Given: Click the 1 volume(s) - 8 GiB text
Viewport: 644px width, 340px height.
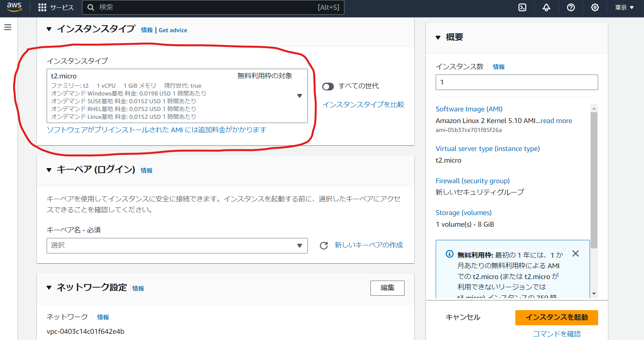Looking at the screenshot, I should pyautogui.click(x=465, y=224).
